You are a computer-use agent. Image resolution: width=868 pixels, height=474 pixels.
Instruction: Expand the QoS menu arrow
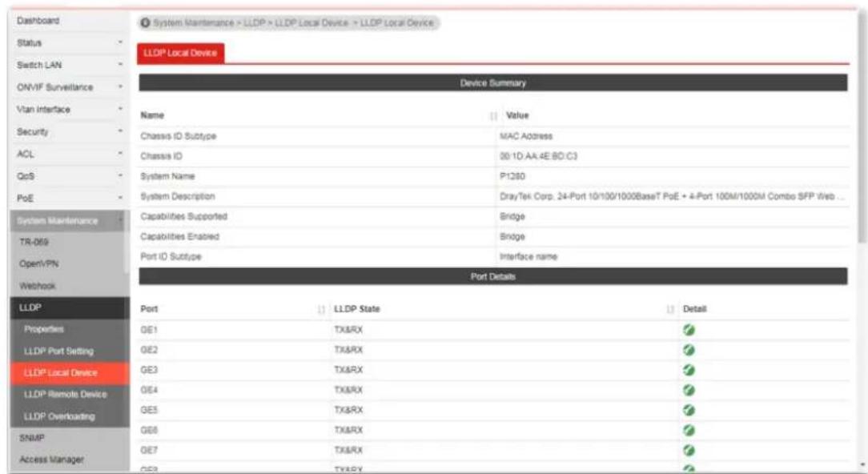(120, 175)
